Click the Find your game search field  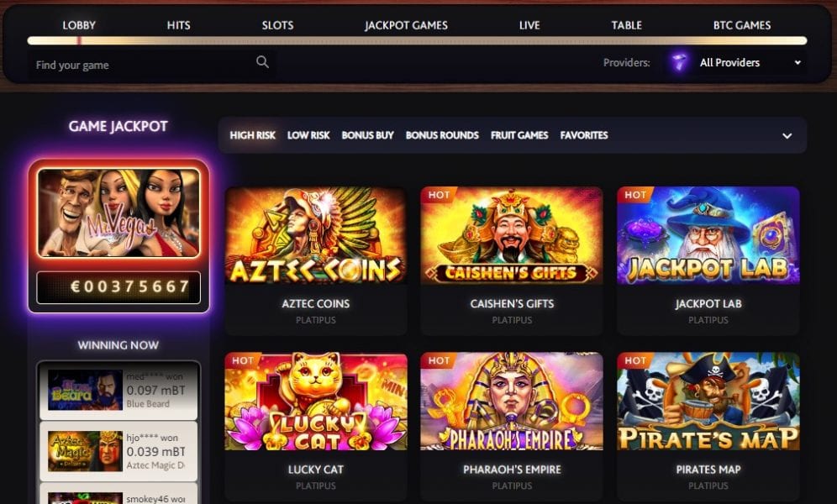point(152,65)
